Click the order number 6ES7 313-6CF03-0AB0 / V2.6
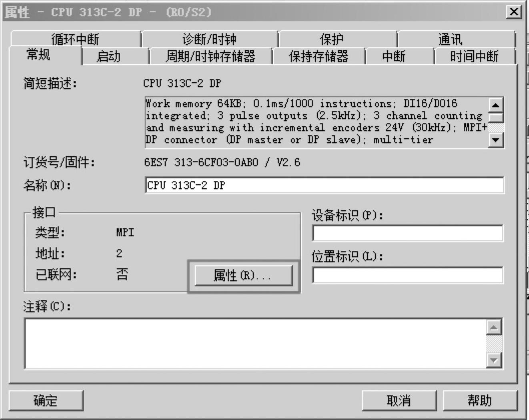Image resolution: width=529 pixels, height=420 pixels. (222, 162)
